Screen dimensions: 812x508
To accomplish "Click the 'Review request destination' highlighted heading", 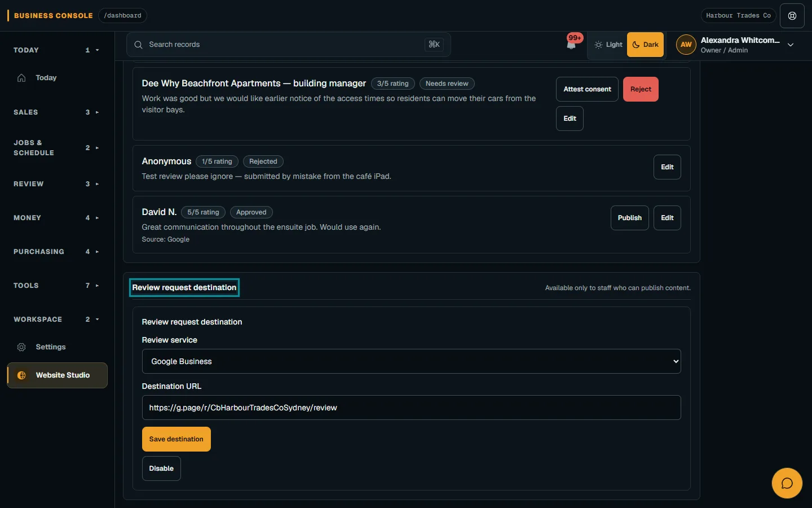I will click(x=184, y=287).
